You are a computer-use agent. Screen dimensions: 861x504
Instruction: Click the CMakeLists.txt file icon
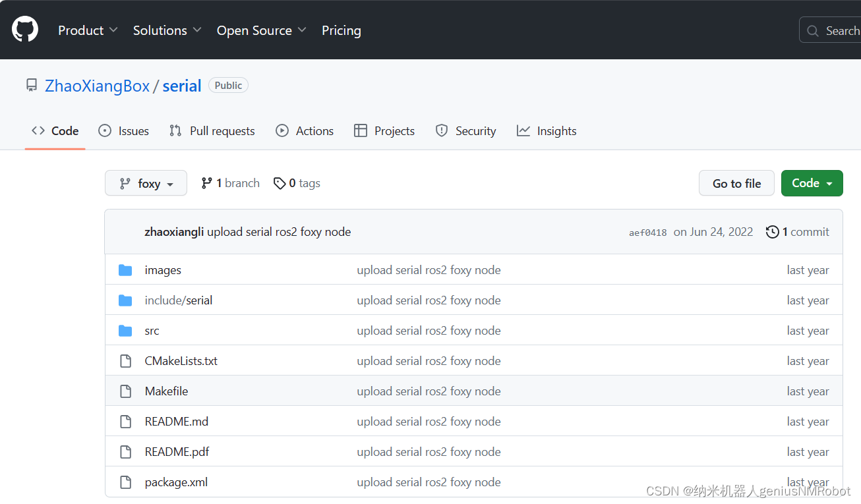[x=125, y=361]
